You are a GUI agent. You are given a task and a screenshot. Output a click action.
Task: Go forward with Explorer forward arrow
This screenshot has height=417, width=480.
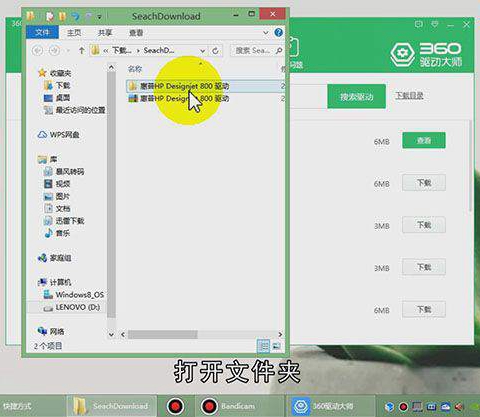[54, 51]
